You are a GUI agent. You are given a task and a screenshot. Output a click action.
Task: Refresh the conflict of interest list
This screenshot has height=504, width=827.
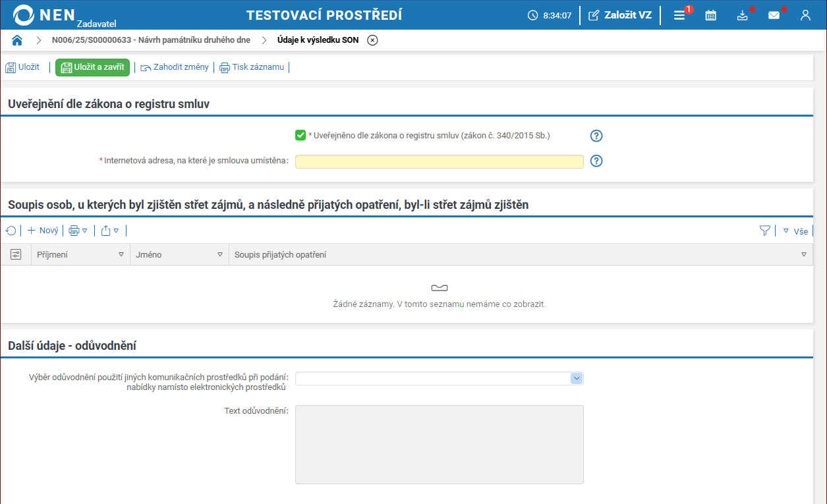click(11, 231)
